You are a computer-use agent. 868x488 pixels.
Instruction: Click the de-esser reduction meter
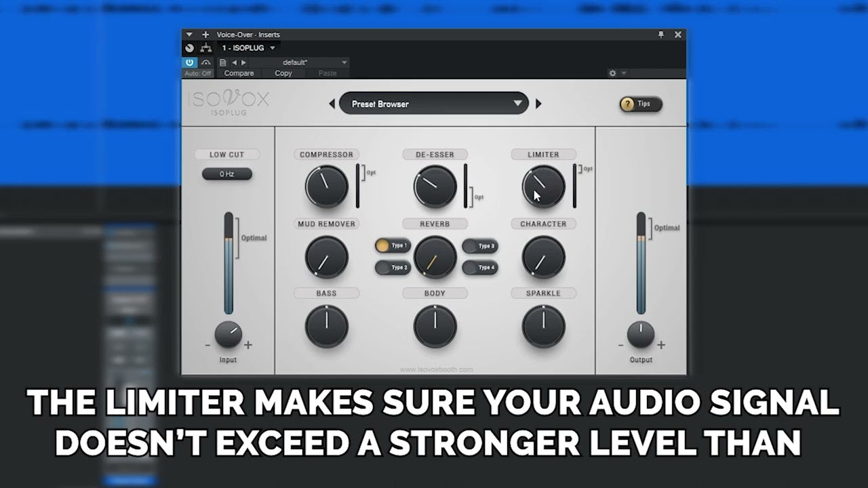[466, 186]
